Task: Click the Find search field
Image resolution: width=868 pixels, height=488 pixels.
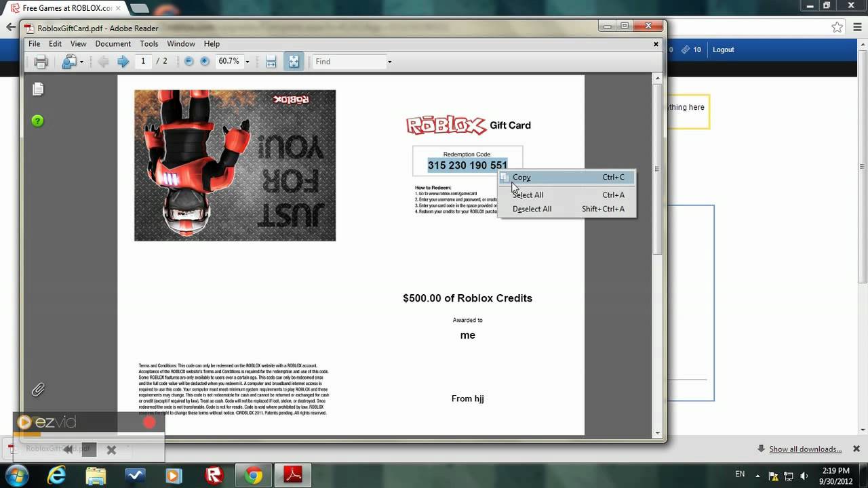Action: pyautogui.click(x=349, y=61)
